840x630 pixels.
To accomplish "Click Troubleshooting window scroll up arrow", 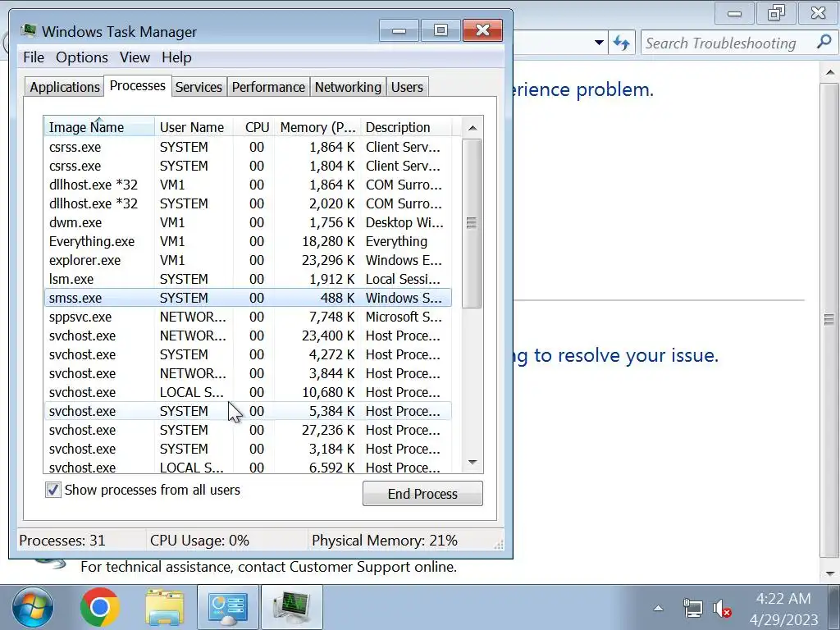I will click(x=830, y=72).
